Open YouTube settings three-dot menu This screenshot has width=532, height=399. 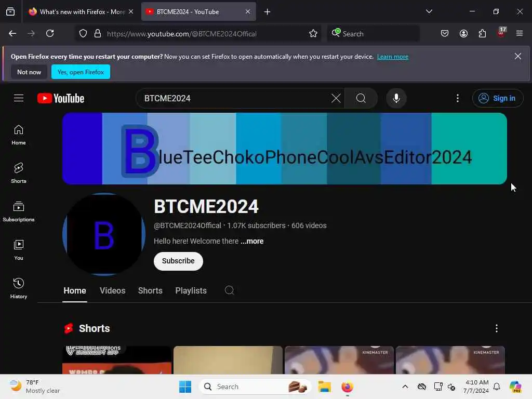pos(458,98)
